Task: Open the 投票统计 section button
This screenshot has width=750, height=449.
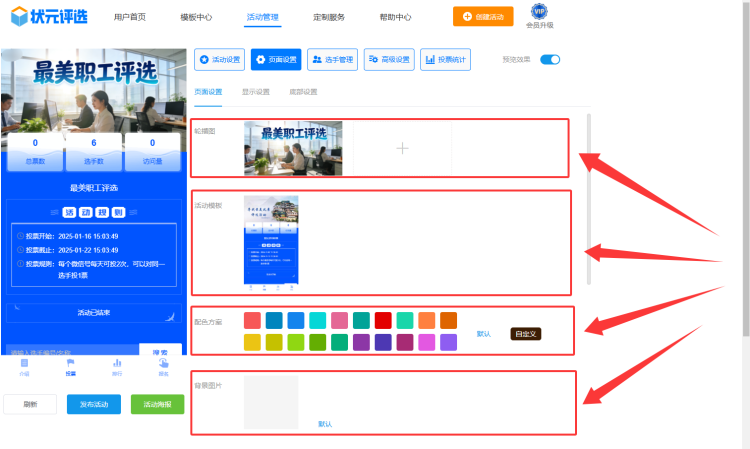Action: click(445, 59)
